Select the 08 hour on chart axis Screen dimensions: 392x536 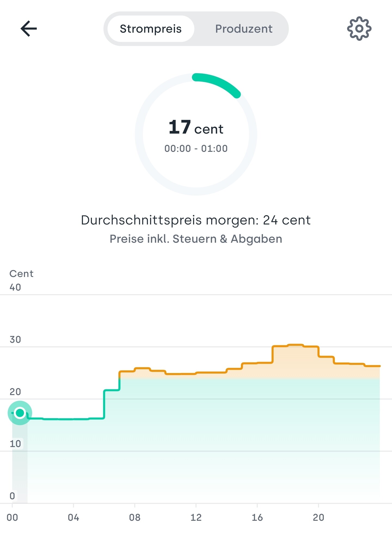click(135, 517)
